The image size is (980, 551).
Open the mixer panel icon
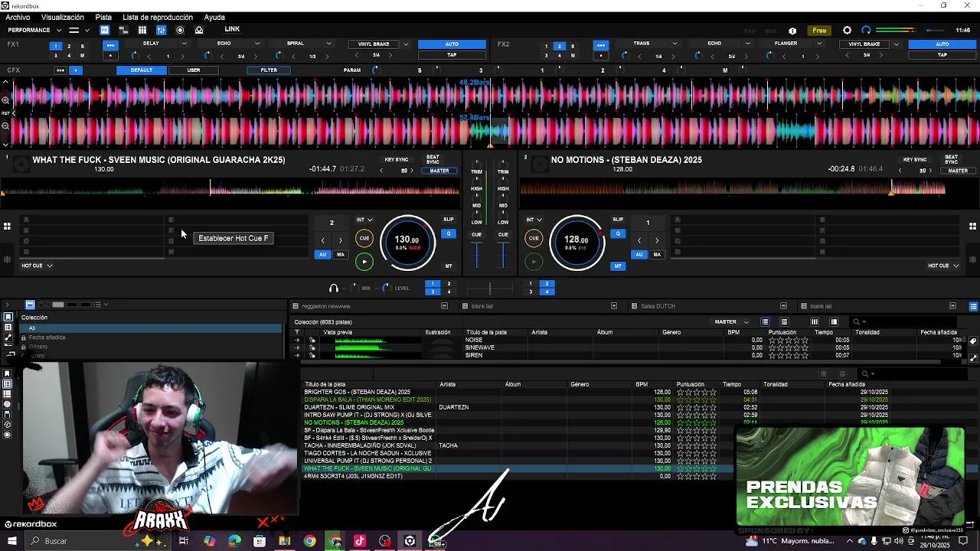pos(161,31)
